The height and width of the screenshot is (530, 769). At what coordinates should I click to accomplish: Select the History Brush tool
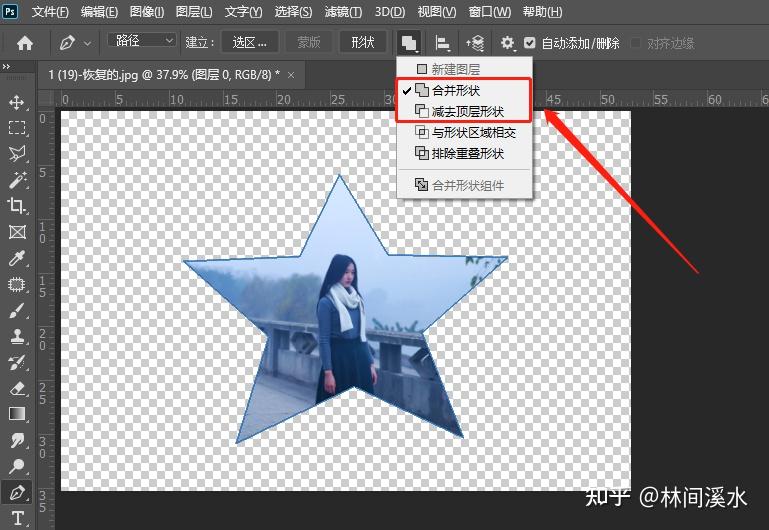click(17, 363)
